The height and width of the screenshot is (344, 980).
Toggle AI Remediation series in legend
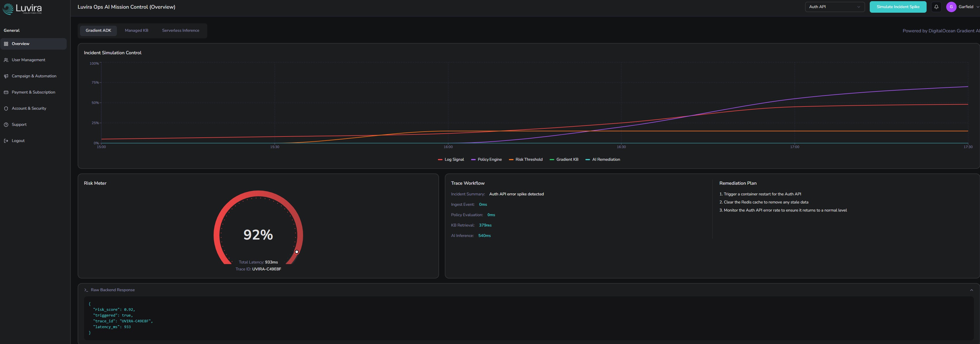pos(603,159)
